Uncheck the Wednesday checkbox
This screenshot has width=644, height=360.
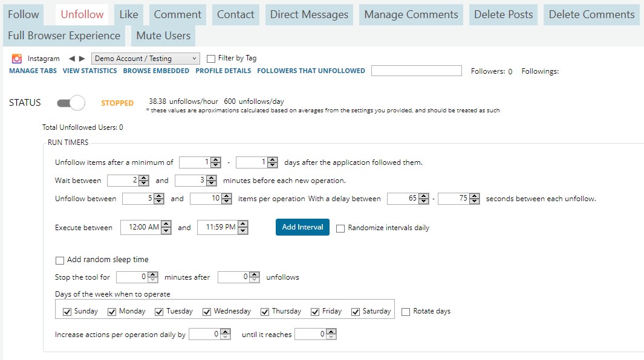pyautogui.click(x=207, y=312)
